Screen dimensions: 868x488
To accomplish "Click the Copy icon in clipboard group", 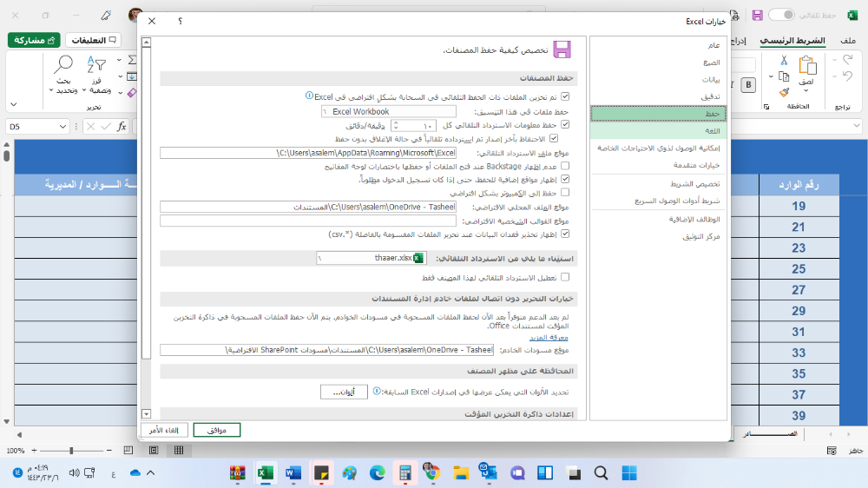I will tap(784, 76).
